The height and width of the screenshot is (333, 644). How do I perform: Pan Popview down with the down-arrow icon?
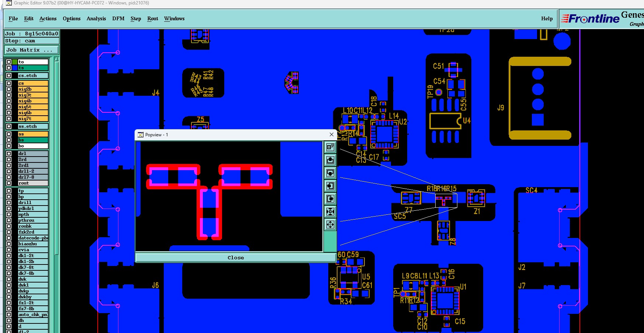pos(330,173)
